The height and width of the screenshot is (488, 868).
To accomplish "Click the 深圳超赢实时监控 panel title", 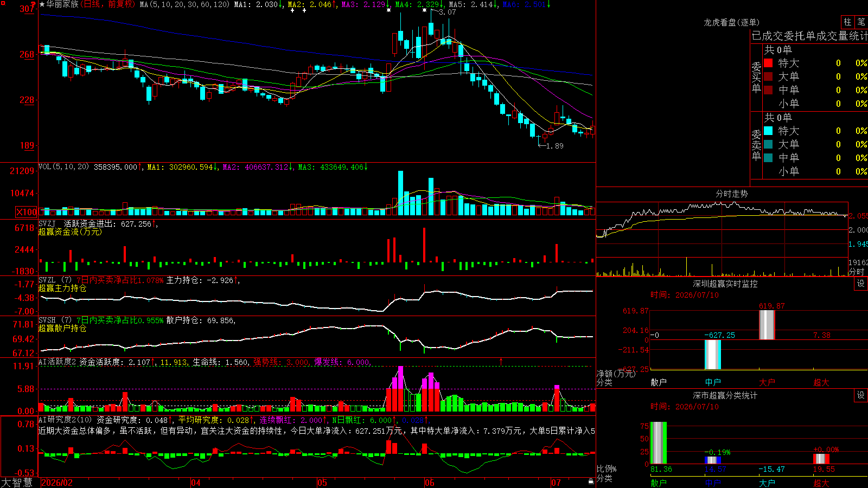I will tap(725, 284).
